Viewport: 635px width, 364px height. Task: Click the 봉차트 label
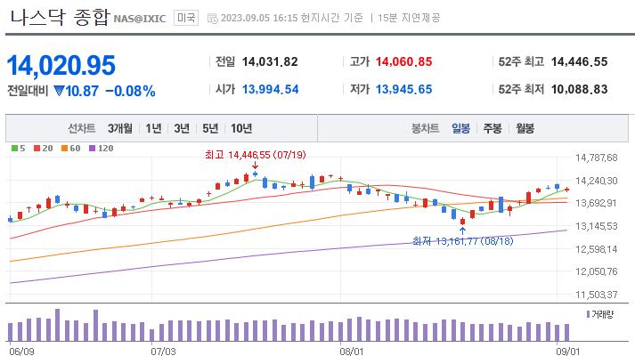click(425, 129)
